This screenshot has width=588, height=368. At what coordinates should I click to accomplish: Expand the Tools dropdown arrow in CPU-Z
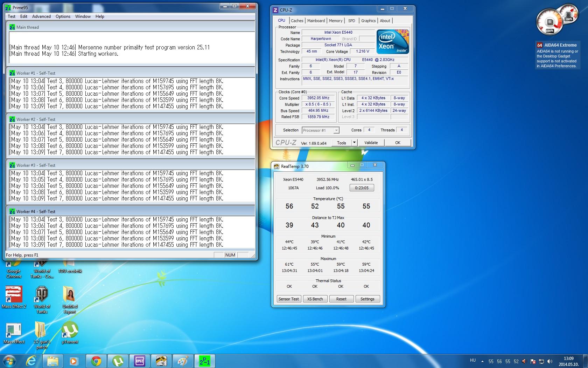pyautogui.click(x=354, y=143)
